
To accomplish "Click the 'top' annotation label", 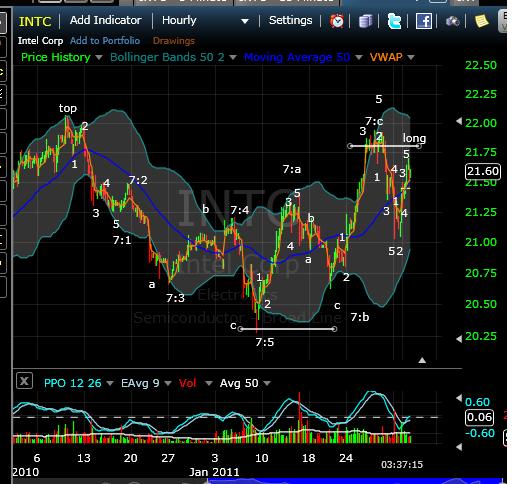I will 68,108.
